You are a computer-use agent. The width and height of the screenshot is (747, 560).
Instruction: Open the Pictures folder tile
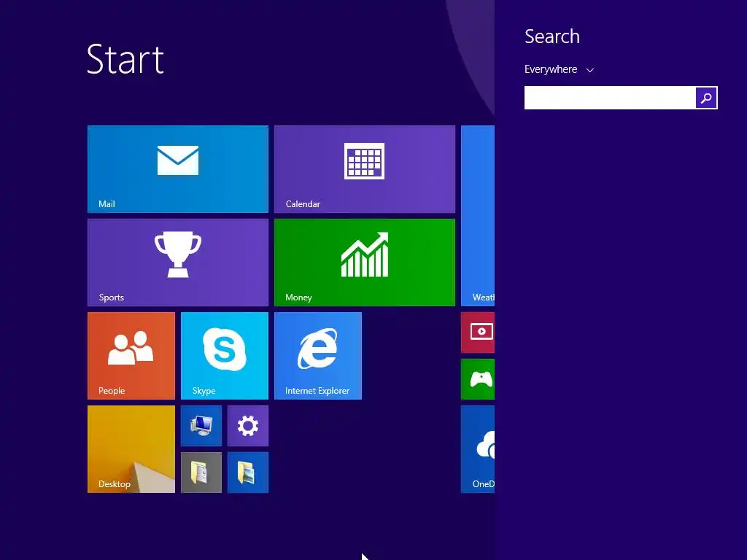(x=248, y=472)
